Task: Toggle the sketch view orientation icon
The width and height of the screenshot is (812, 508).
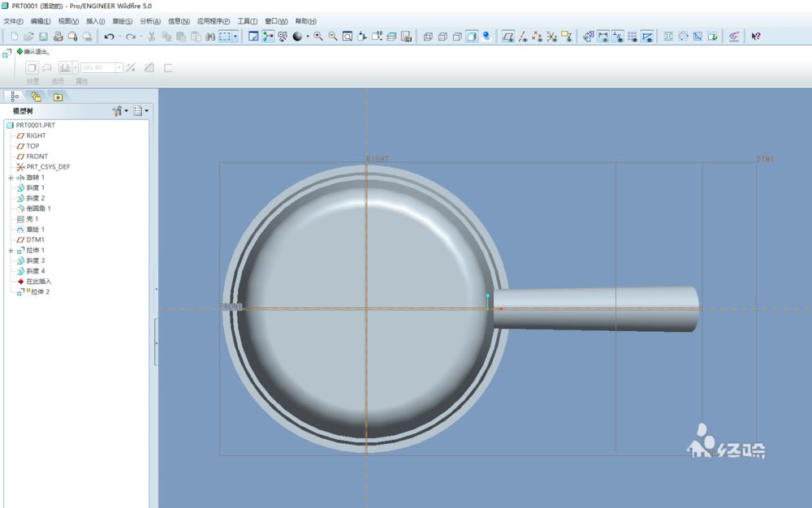Action: [253, 37]
